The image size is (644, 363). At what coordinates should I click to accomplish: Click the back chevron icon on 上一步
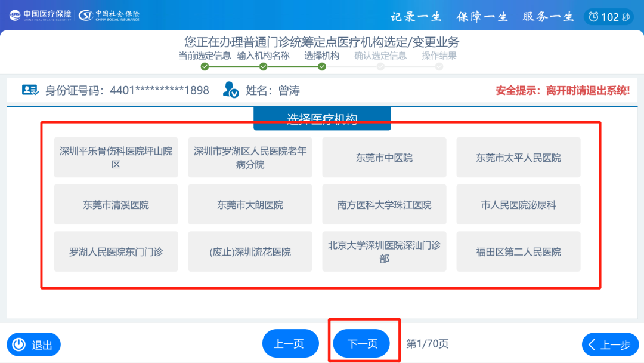pyautogui.click(x=593, y=344)
